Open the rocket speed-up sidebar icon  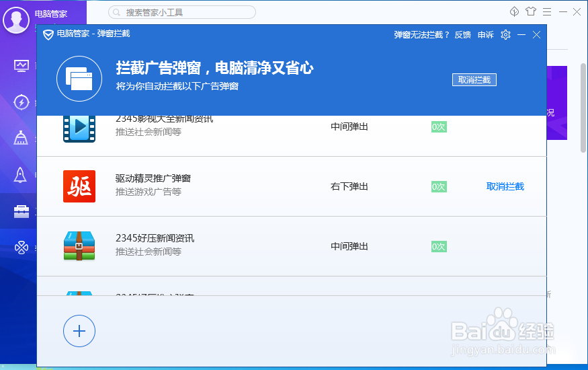[20, 174]
